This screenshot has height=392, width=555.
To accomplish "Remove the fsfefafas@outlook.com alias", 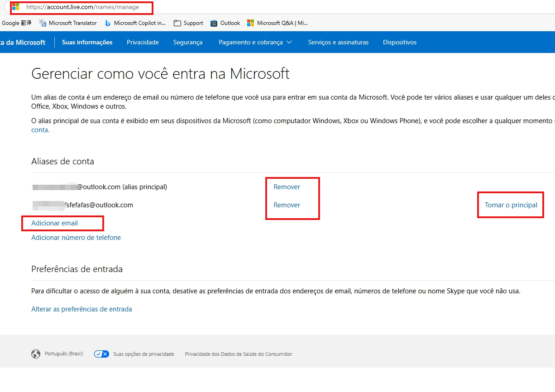I will [x=287, y=205].
